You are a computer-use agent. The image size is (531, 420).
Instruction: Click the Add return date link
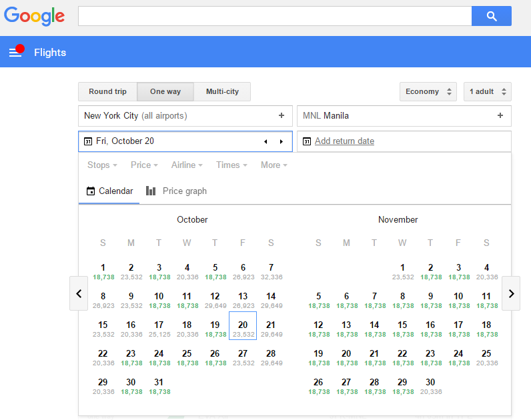click(344, 141)
